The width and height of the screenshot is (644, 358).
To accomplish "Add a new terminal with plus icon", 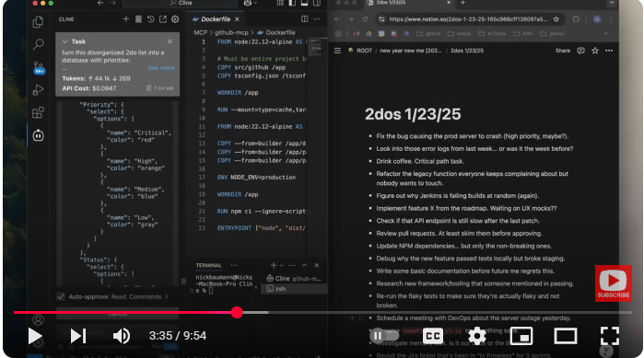I will 274,265.
